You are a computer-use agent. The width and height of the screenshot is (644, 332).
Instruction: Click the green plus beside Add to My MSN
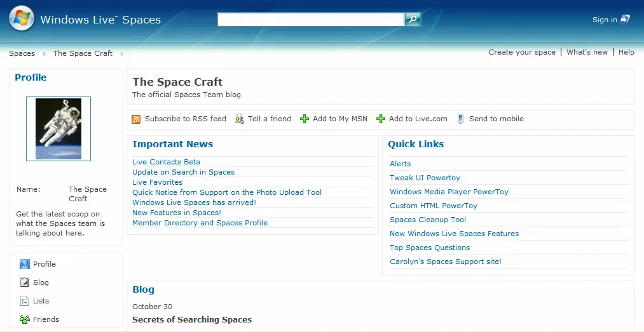click(x=305, y=119)
